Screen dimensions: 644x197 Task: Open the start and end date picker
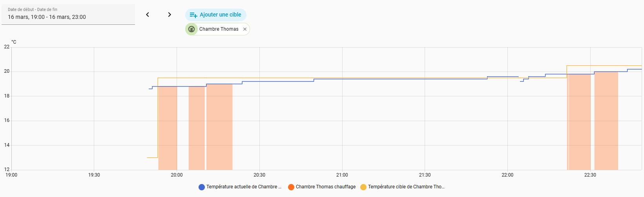coord(68,15)
